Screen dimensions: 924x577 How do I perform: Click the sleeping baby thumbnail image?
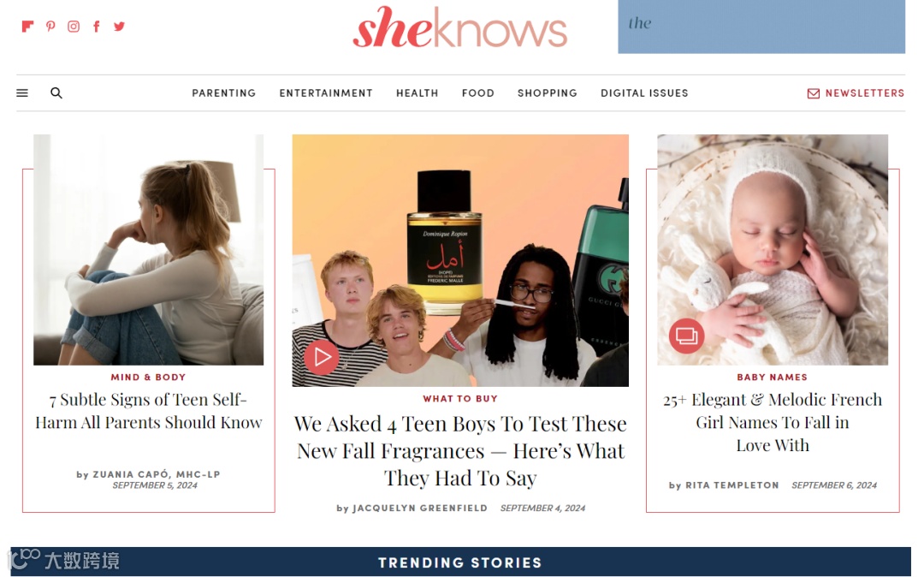(773, 250)
